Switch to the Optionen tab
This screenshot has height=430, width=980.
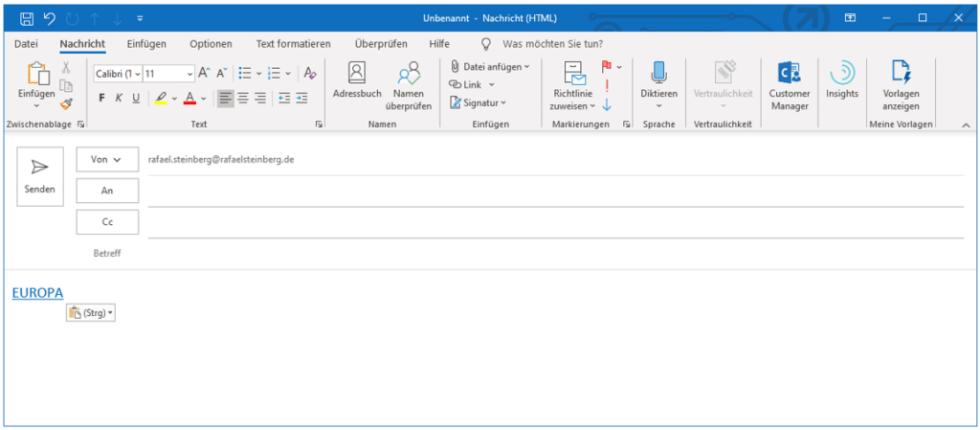pos(212,44)
